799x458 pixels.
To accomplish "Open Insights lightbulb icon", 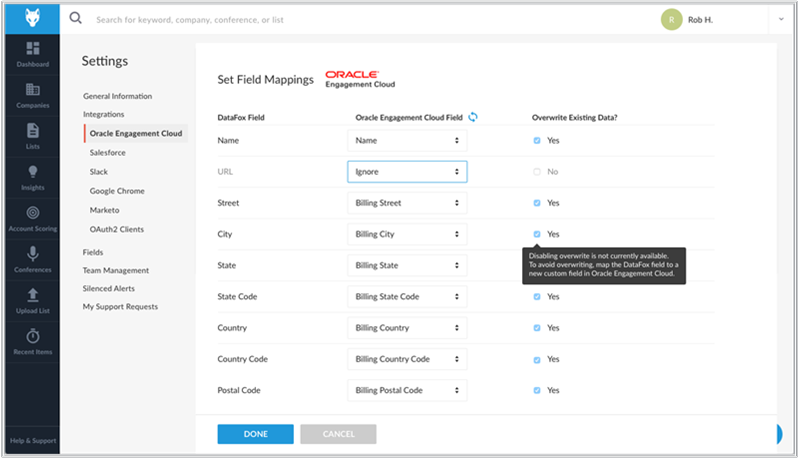I will 32,172.
